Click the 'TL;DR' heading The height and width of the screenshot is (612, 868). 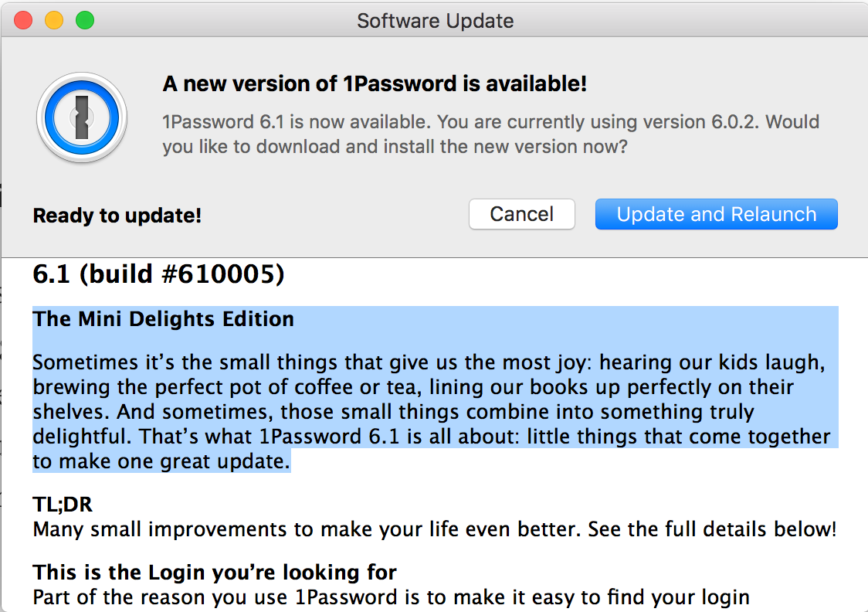click(x=63, y=505)
